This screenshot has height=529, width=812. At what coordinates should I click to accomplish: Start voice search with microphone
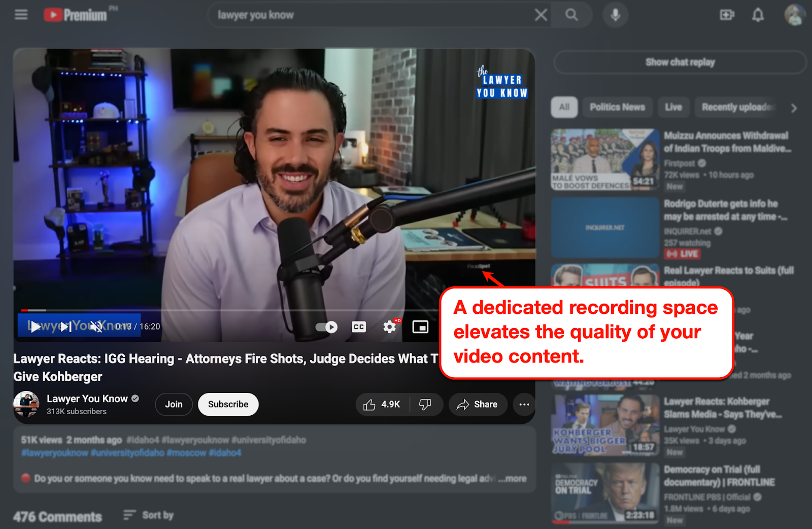point(615,15)
